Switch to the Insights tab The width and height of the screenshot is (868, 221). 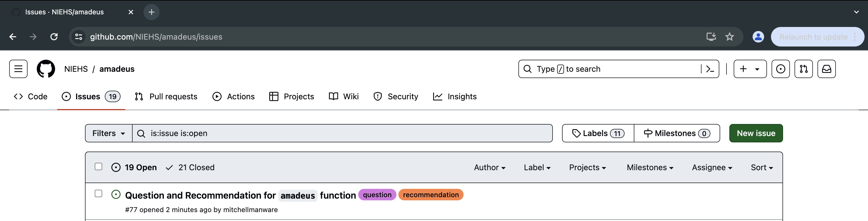click(x=455, y=97)
